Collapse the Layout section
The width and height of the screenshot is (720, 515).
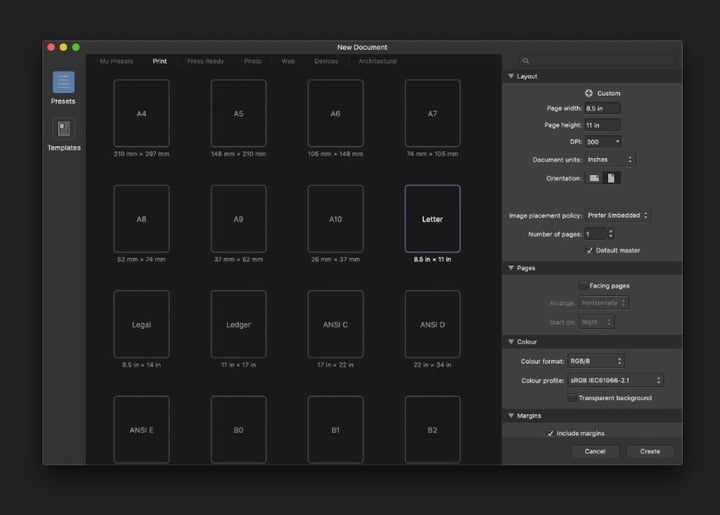tap(511, 76)
